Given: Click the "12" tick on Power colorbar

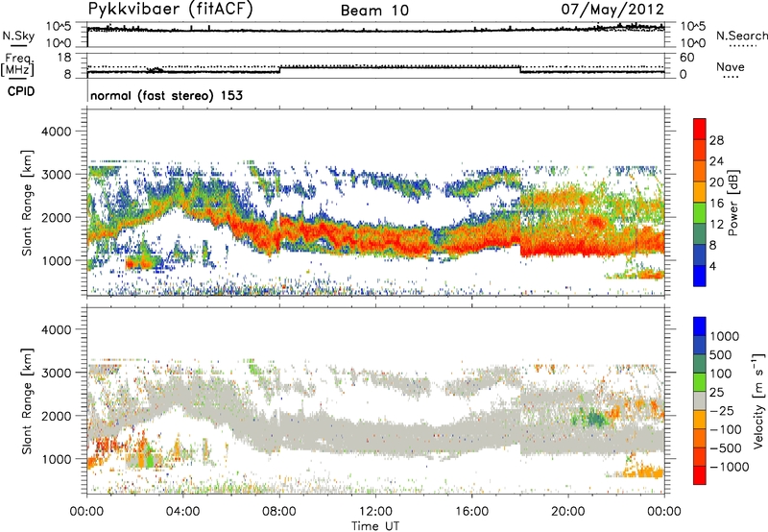Looking at the screenshot, I should click(716, 225).
